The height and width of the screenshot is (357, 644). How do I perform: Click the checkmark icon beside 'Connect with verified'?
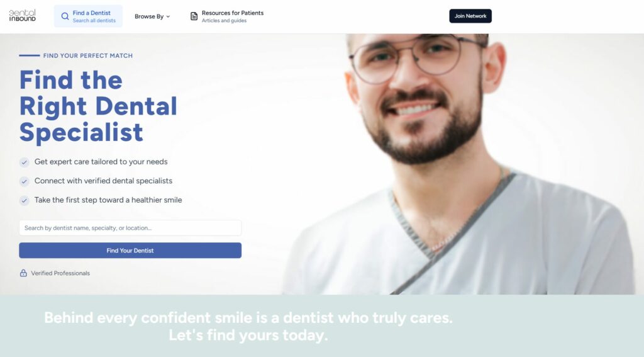[25, 181]
